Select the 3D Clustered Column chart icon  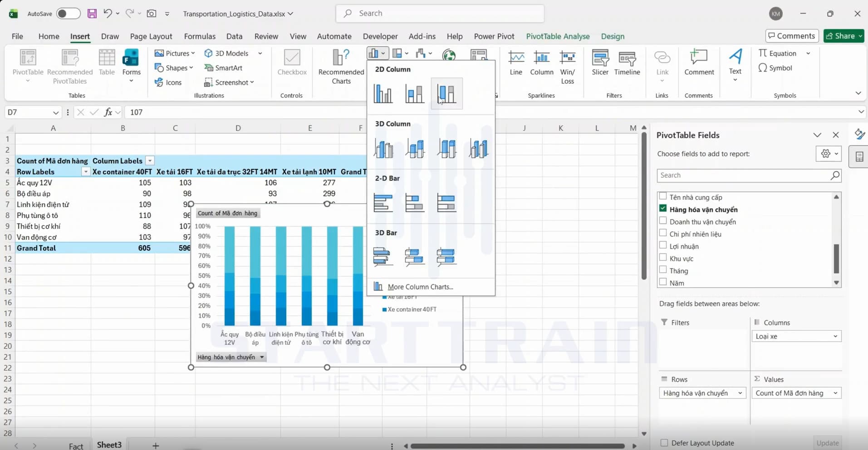point(383,148)
